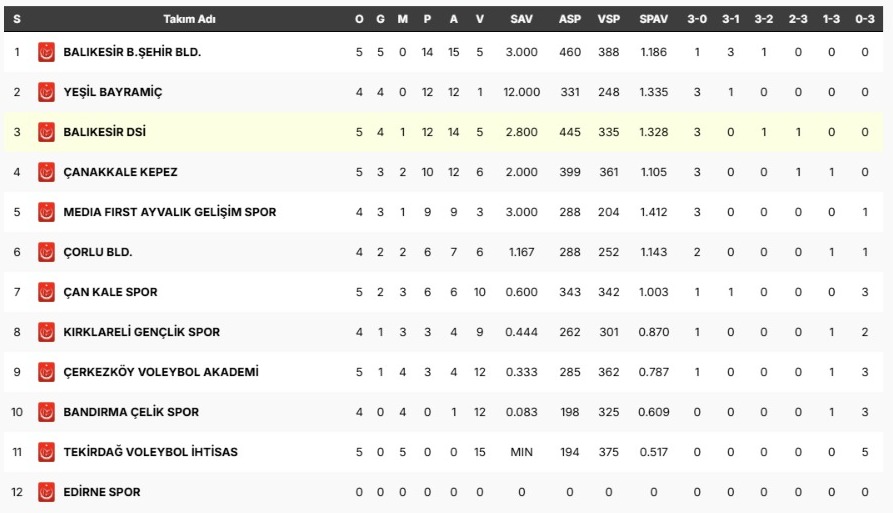
Task: Click the 3-0 results column header
Action: pos(697,19)
